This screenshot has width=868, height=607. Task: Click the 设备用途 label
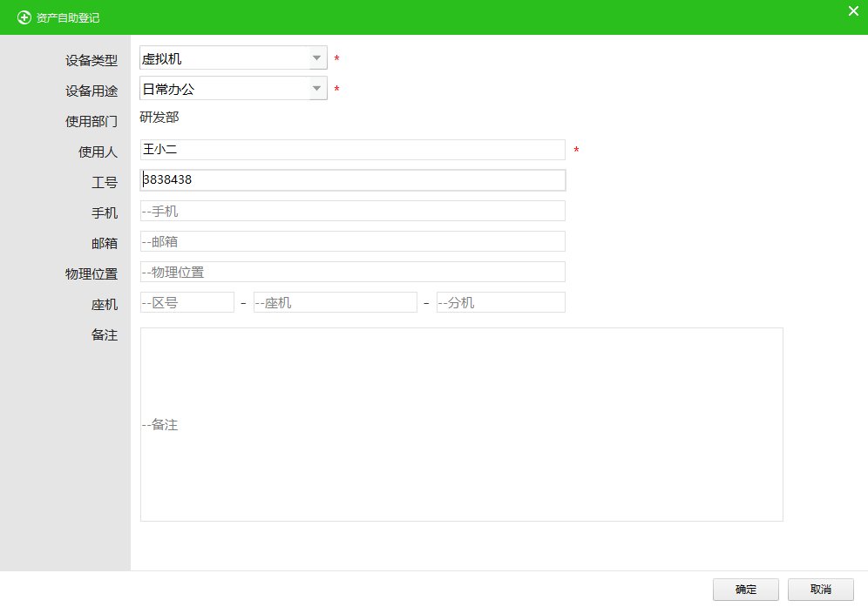tap(92, 91)
